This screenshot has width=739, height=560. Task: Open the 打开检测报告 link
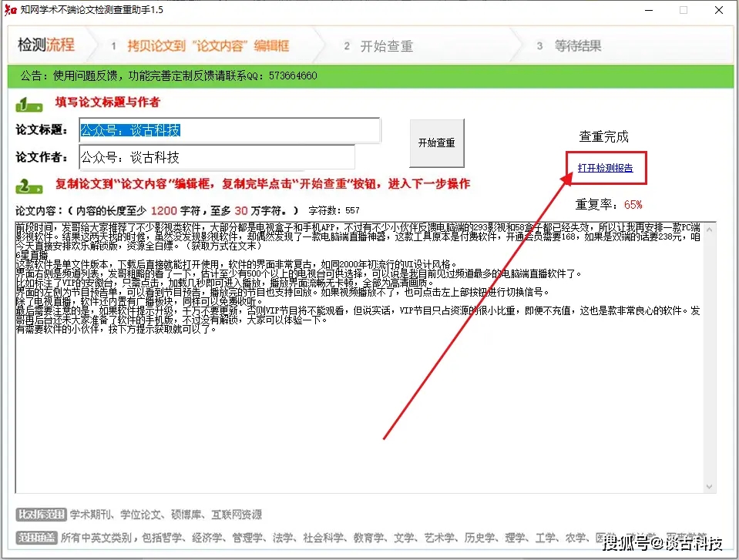point(605,168)
